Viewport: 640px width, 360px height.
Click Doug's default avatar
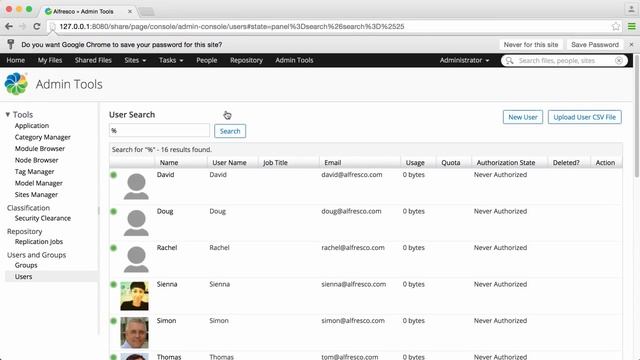(x=136, y=223)
